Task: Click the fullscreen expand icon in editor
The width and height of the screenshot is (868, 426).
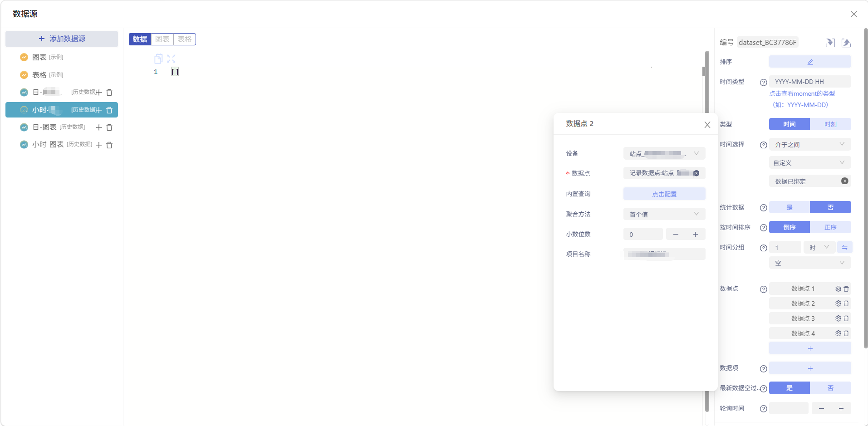Action: [x=171, y=59]
